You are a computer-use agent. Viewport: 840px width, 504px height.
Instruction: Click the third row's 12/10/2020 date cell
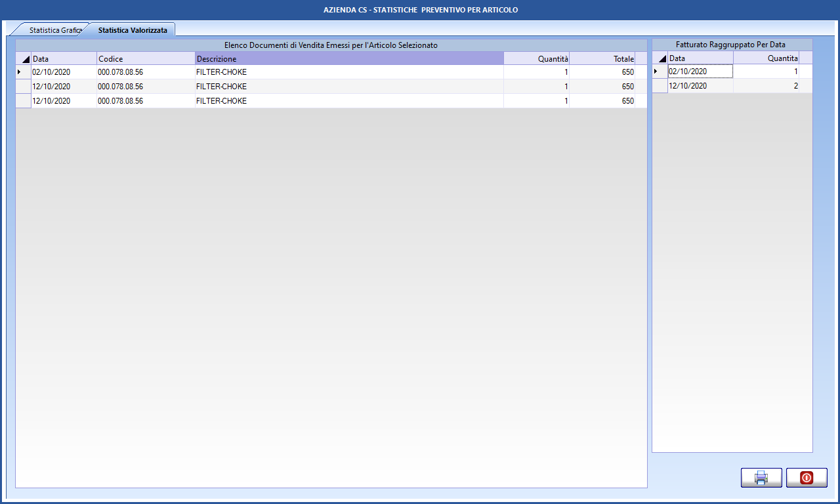(64, 101)
